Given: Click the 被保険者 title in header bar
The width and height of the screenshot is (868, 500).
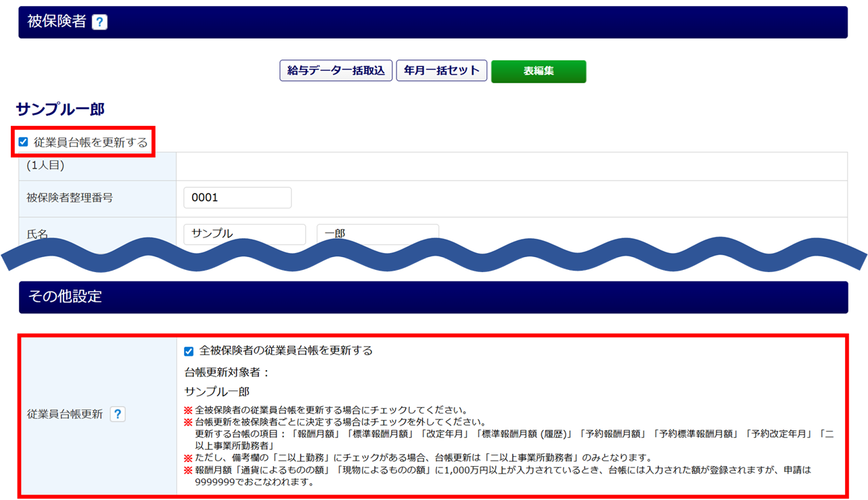Looking at the screenshot, I should tap(57, 22).
